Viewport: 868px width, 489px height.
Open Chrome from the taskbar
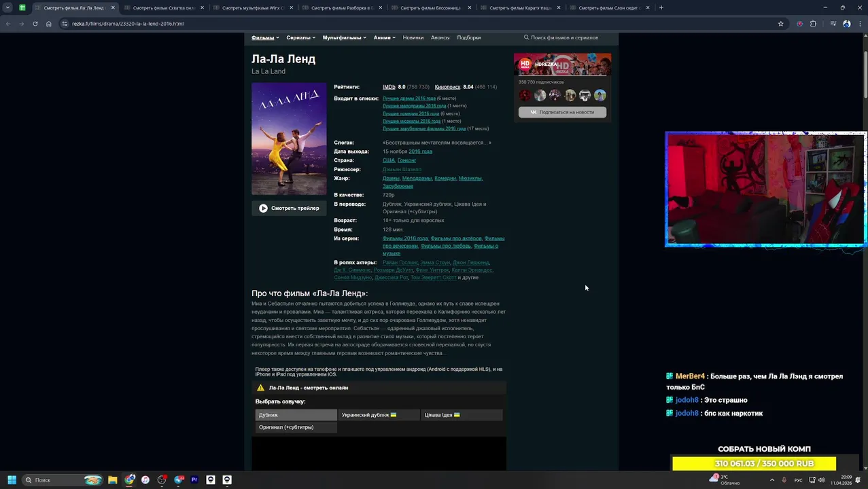tap(129, 479)
